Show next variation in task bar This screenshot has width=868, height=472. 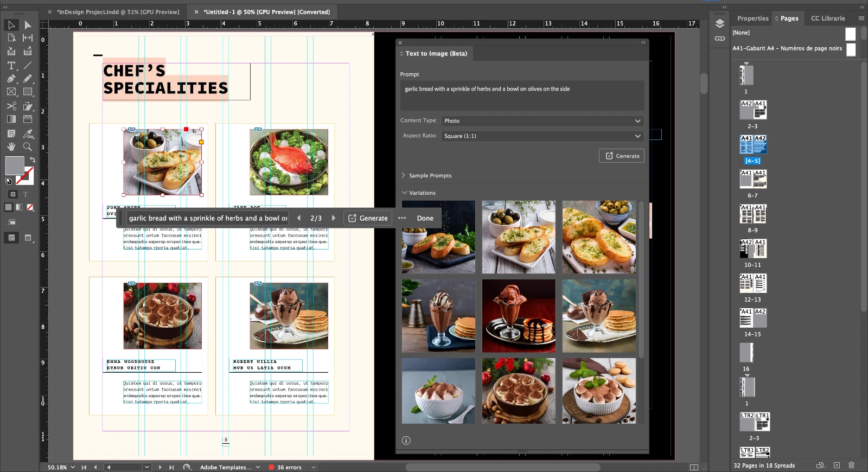pyautogui.click(x=334, y=218)
